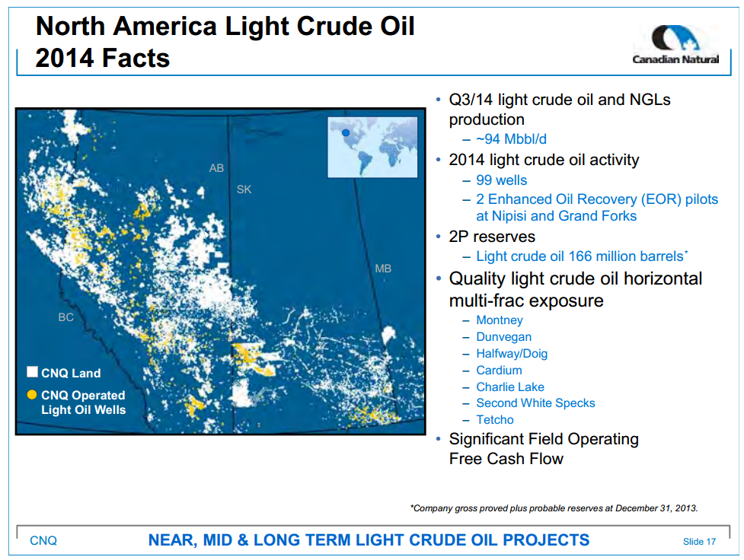Select the slide title 'North America Light Crude Oil'
This screenshot has width=744, height=560.
[225, 26]
